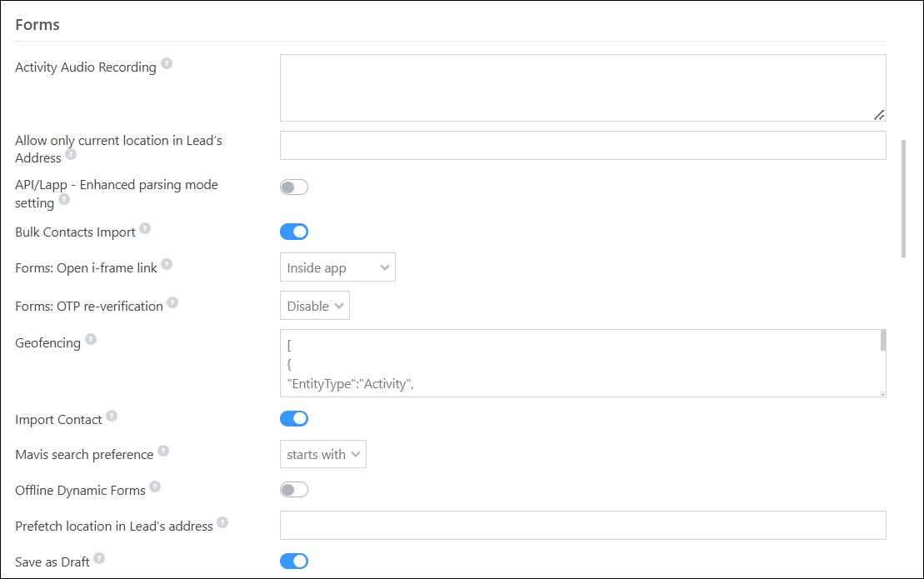
Task: Enable Offline Dynamic Forms switch
Action: (294, 490)
